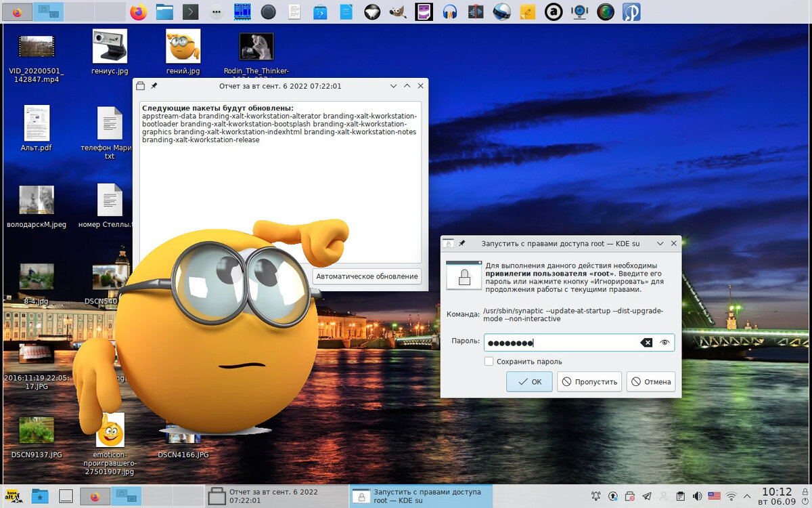
Task: Click OK in the root password dialog
Action: pos(529,381)
